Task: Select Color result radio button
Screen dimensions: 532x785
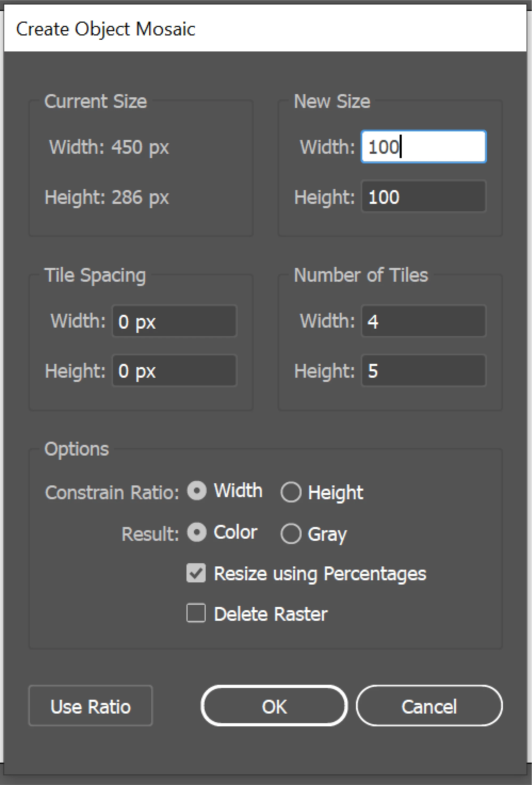Action: point(197,532)
